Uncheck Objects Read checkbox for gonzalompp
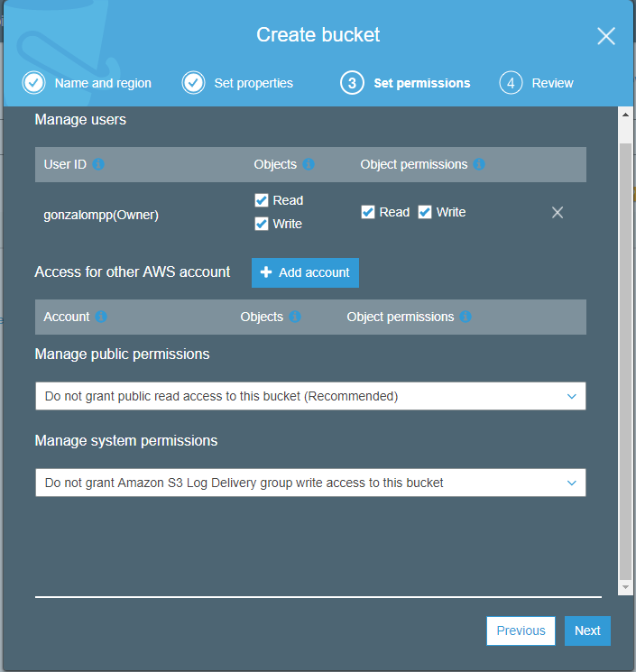 [262, 200]
